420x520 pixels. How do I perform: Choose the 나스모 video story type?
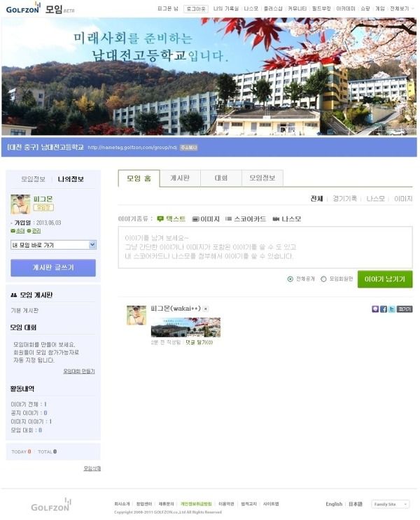tap(286, 219)
